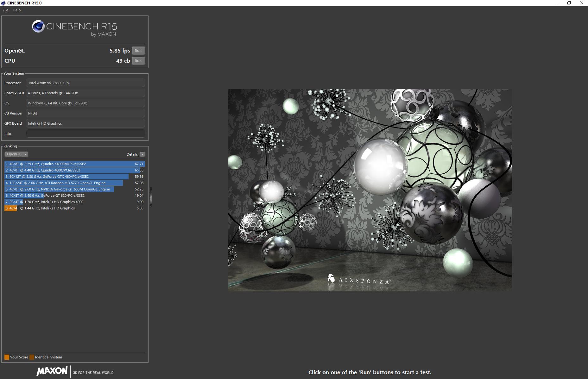
Task: Click the MAXON logo at bottom
Action: click(52, 371)
